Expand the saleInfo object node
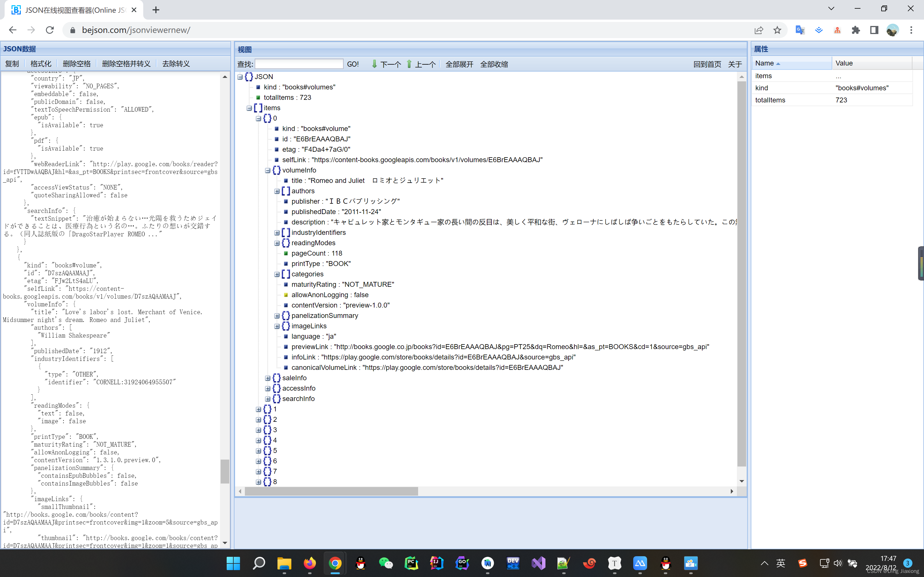Viewport: 924px width, 577px height. tap(268, 378)
